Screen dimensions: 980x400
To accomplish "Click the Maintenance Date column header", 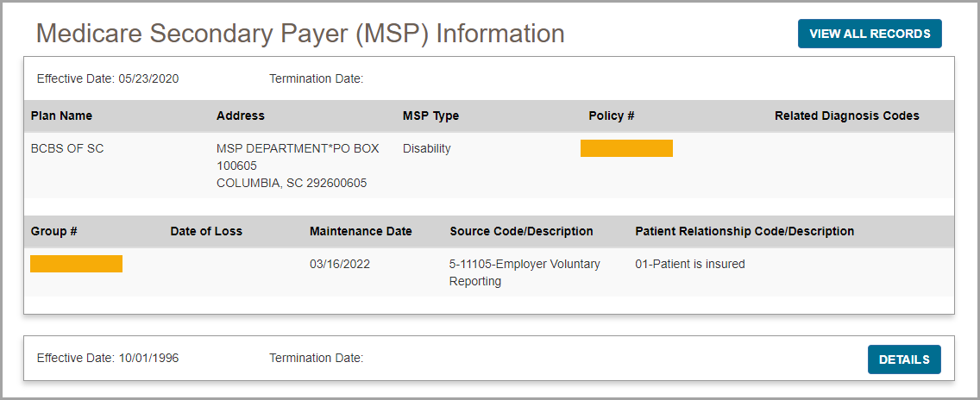I will pos(361,231).
